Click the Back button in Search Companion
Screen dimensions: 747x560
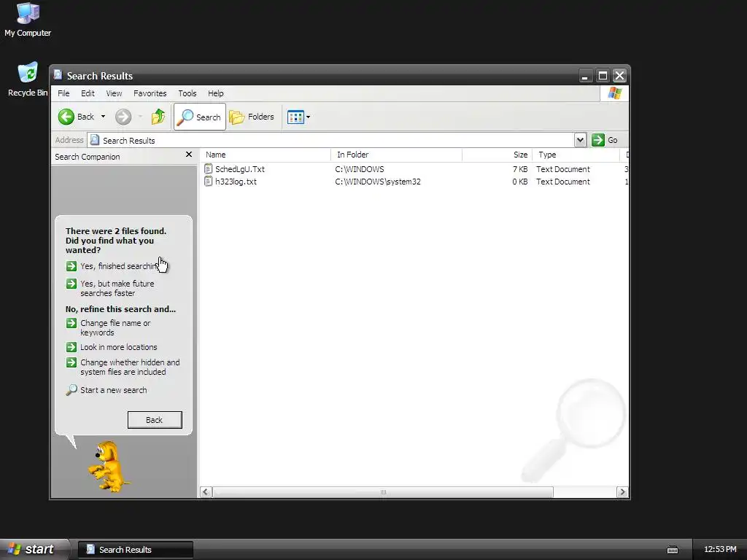pyautogui.click(x=155, y=420)
